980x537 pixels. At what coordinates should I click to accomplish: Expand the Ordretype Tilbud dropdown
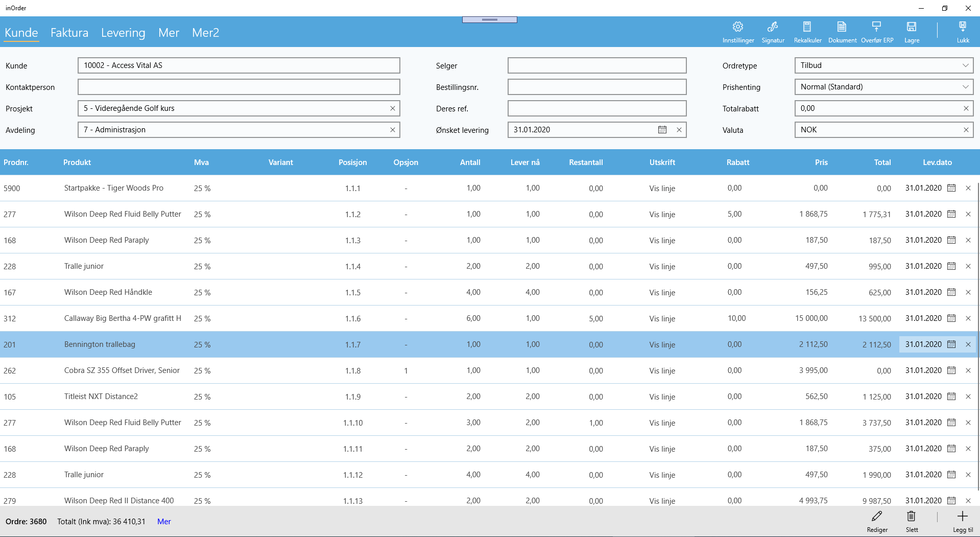965,65
